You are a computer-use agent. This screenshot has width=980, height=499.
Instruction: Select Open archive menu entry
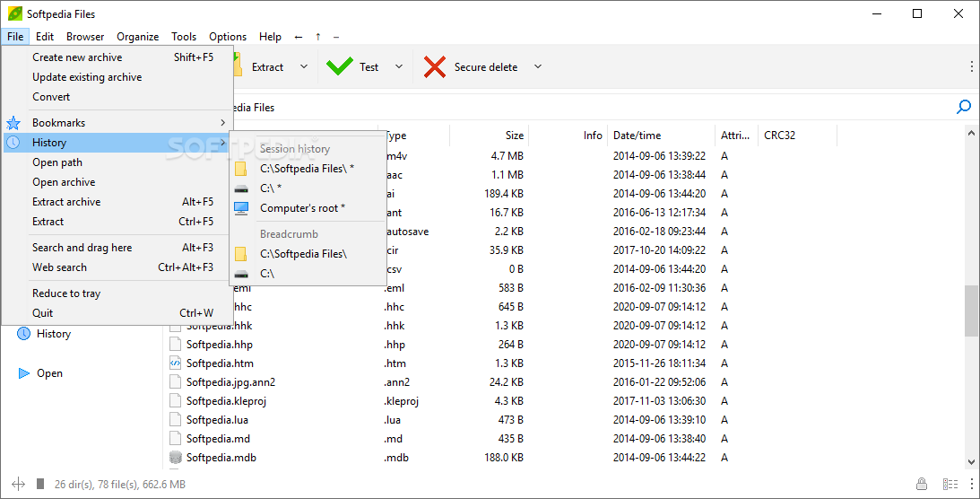coord(118,182)
